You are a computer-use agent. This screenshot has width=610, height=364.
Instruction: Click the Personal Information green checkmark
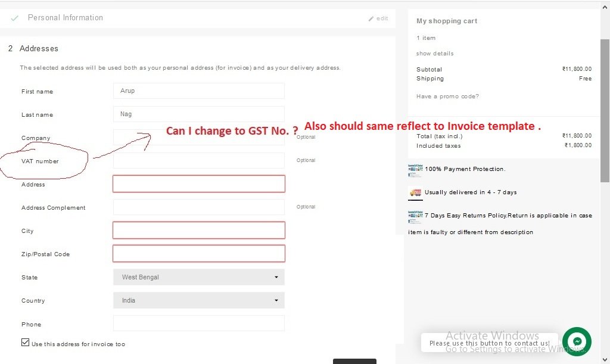point(15,18)
